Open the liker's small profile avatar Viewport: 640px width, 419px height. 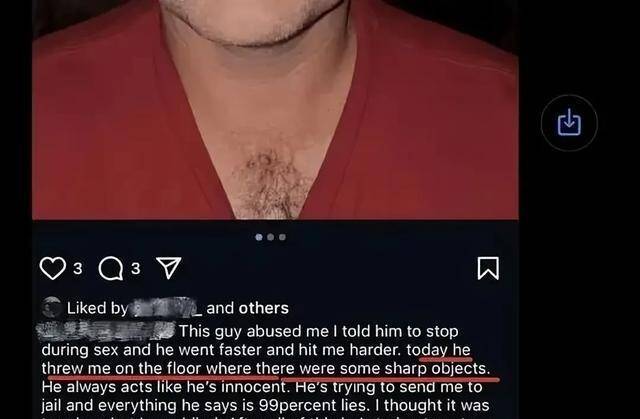coord(52,308)
